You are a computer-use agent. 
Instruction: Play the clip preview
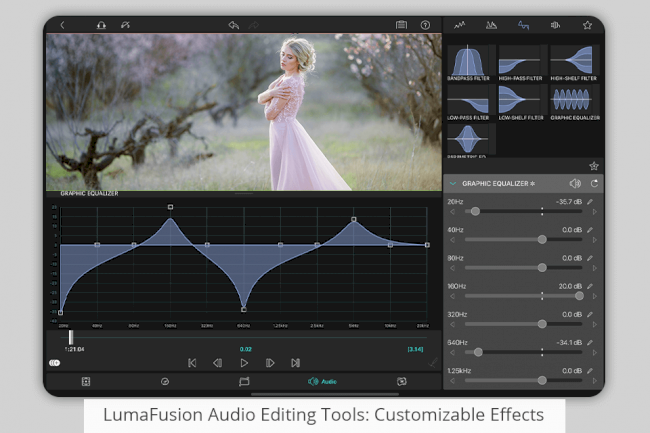244,363
